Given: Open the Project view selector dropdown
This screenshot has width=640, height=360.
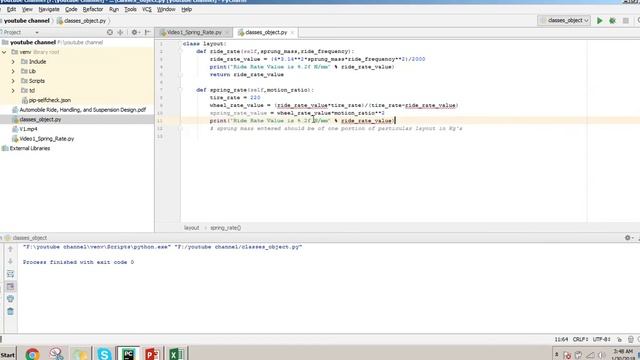Looking at the screenshot, I should point(37,32).
